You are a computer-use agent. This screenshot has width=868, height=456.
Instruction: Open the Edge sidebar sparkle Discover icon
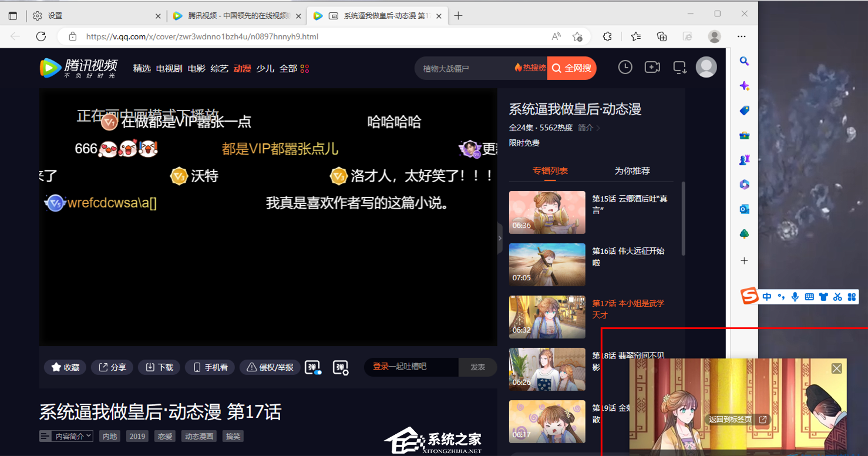(744, 86)
